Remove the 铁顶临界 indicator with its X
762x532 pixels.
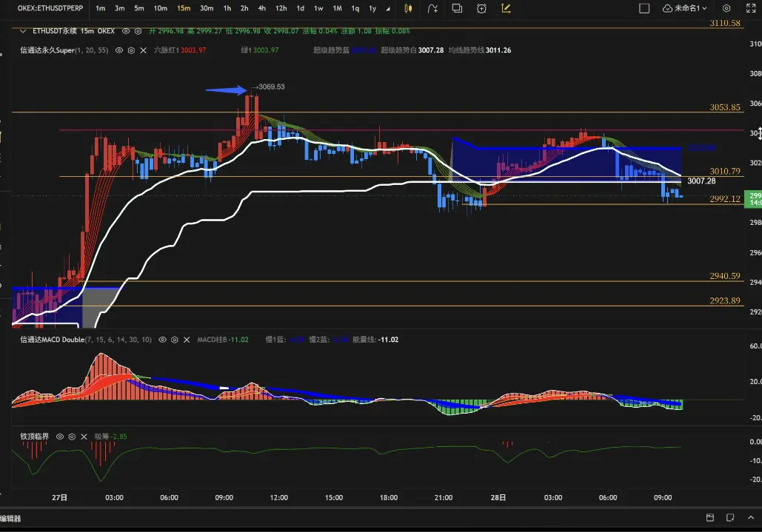click(x=84, y=437)
